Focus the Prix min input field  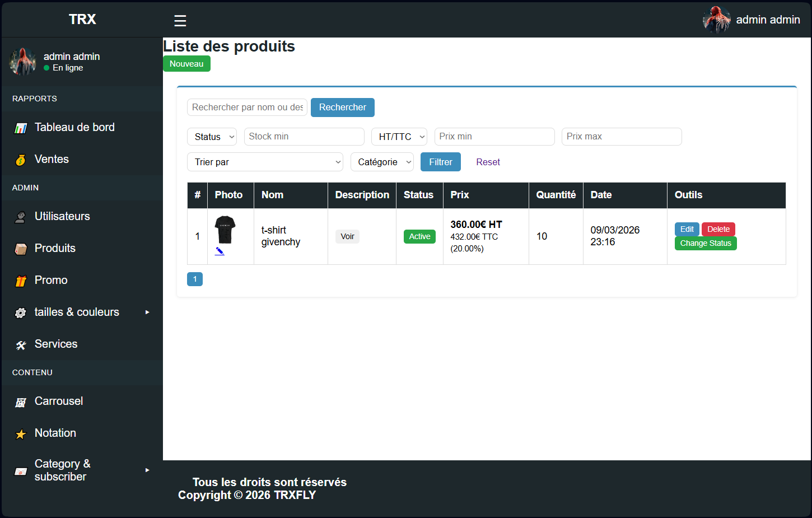(494, 137)
